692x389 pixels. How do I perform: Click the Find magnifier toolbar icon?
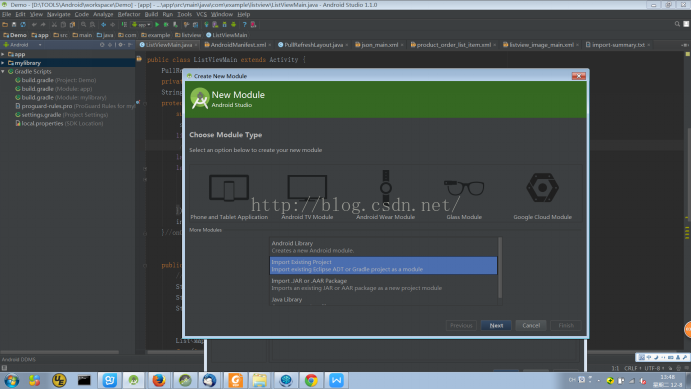[x=83, y=25]
